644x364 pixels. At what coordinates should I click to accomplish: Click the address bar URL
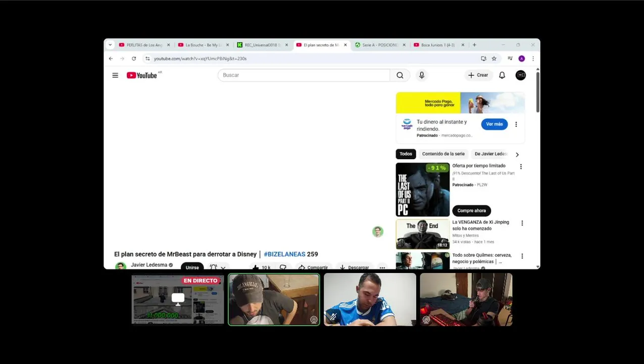(200, 59)
